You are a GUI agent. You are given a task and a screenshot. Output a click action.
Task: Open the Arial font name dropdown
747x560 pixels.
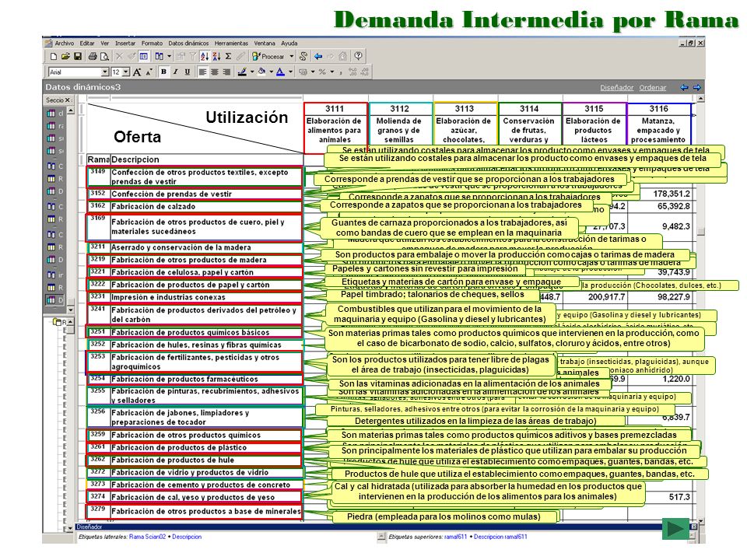click(x=105, y=72)
